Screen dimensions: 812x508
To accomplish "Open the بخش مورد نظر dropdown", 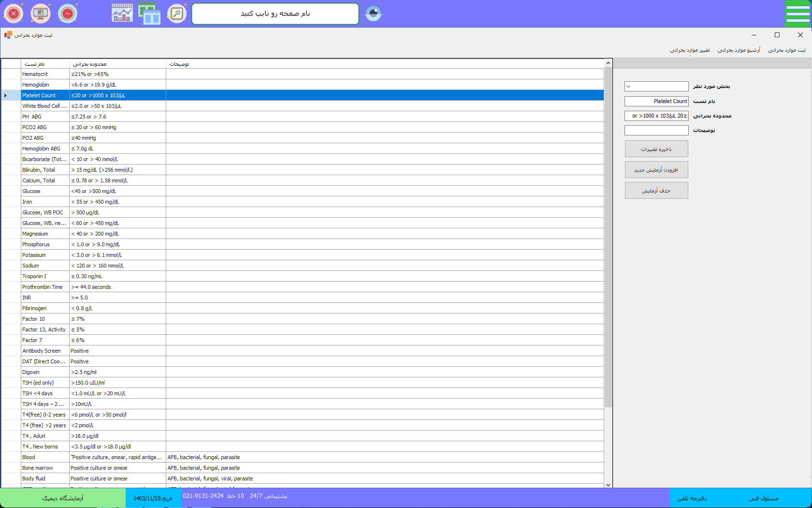I will [656, 86].
